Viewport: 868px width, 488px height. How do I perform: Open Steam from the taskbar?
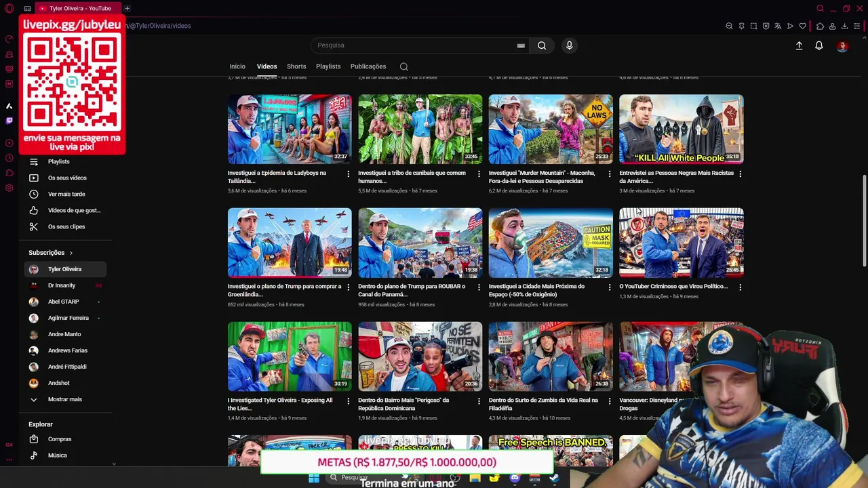click(554, 479)
